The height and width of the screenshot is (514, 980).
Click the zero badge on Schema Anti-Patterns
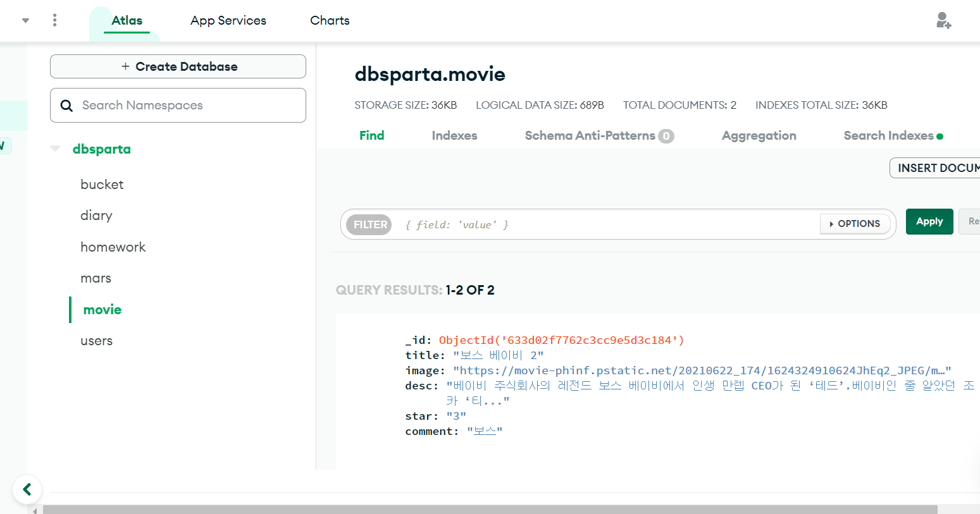[x=666, y=136]
